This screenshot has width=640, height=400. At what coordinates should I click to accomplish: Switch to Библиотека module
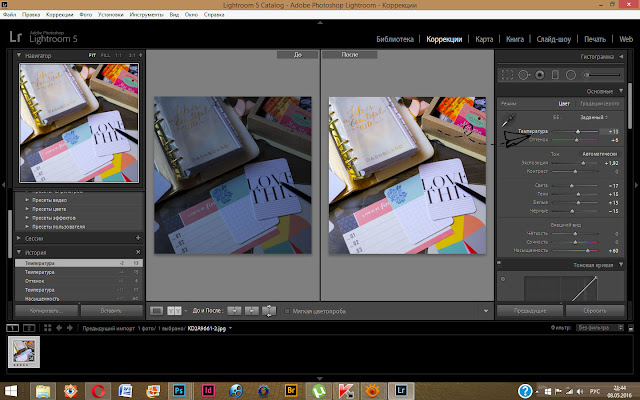pyautogui.click(x=395, y=39)
